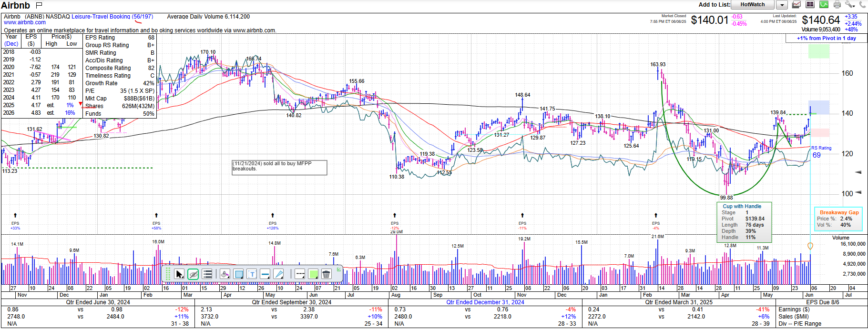Image resolution: width=868 pixels, height=329 pixels.
Task: Click the Sales ($Mil) row label
Action: (x=794, y=317)
